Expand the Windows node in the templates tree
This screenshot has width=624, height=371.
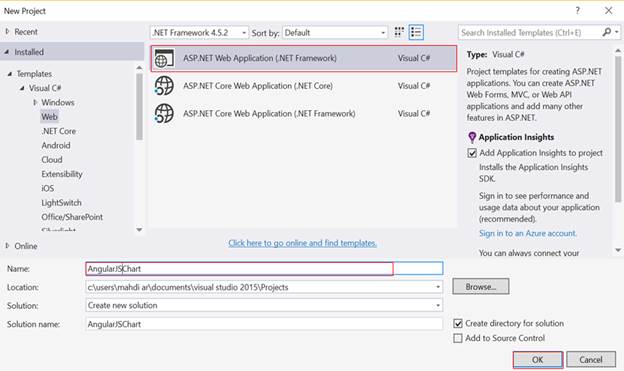pyautogui.click(x=35, y=103)
